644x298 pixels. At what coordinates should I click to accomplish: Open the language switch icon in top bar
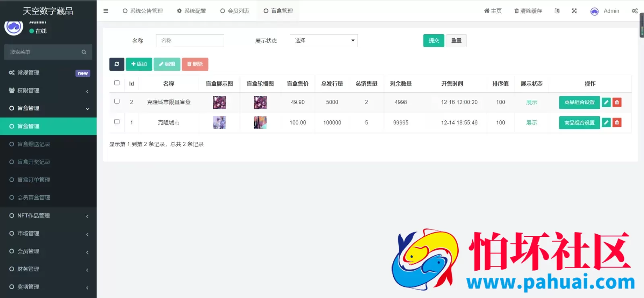[x=557, y=11]
